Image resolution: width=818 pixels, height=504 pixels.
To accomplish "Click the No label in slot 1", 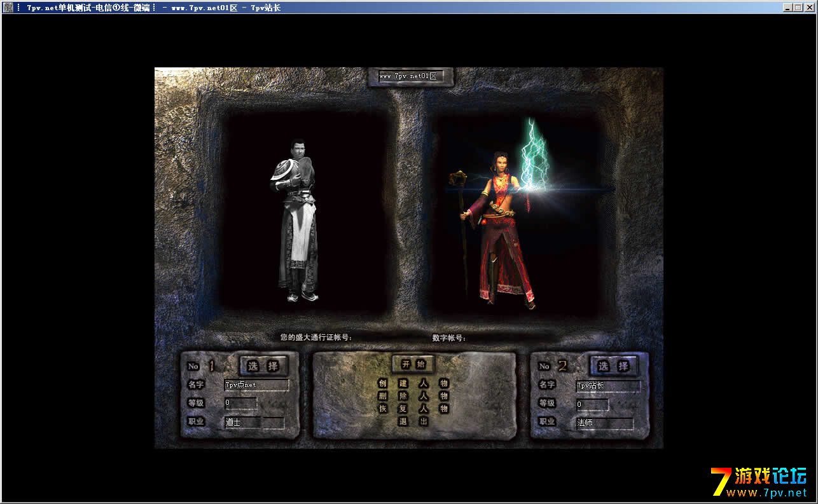I will [193, 366].
